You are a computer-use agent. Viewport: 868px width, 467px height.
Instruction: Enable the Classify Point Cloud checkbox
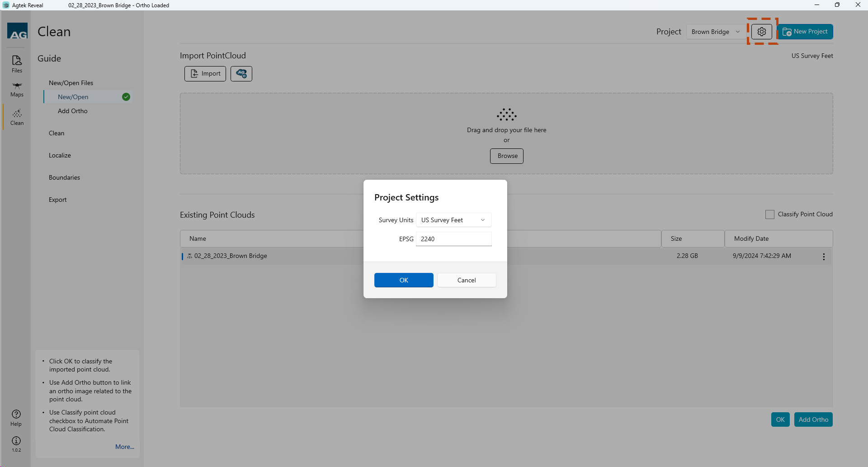tap(769, 214)
